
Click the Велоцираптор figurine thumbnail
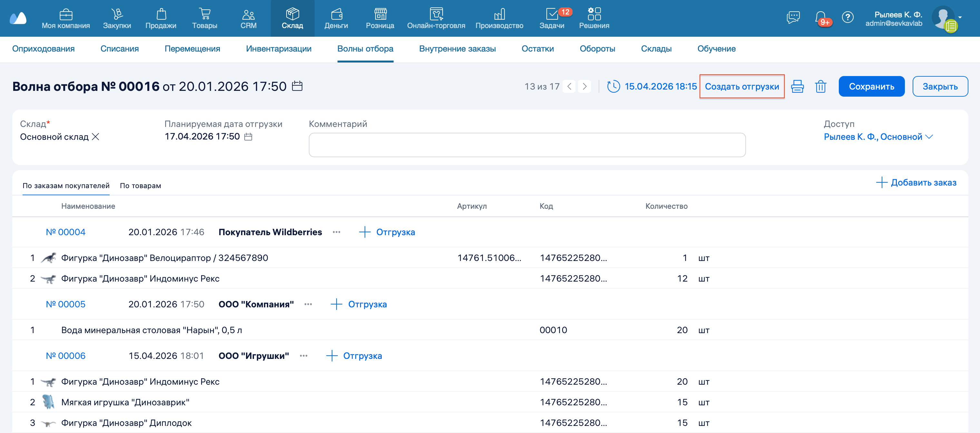tap(48, 258)
